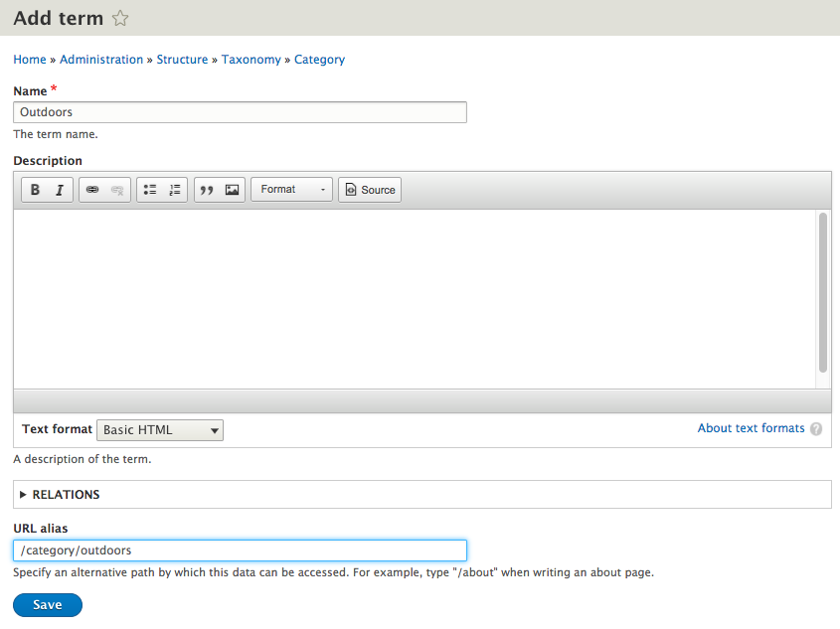840x629 pixels.
Task: Switch editor to Source view
Action: (370, 190)
